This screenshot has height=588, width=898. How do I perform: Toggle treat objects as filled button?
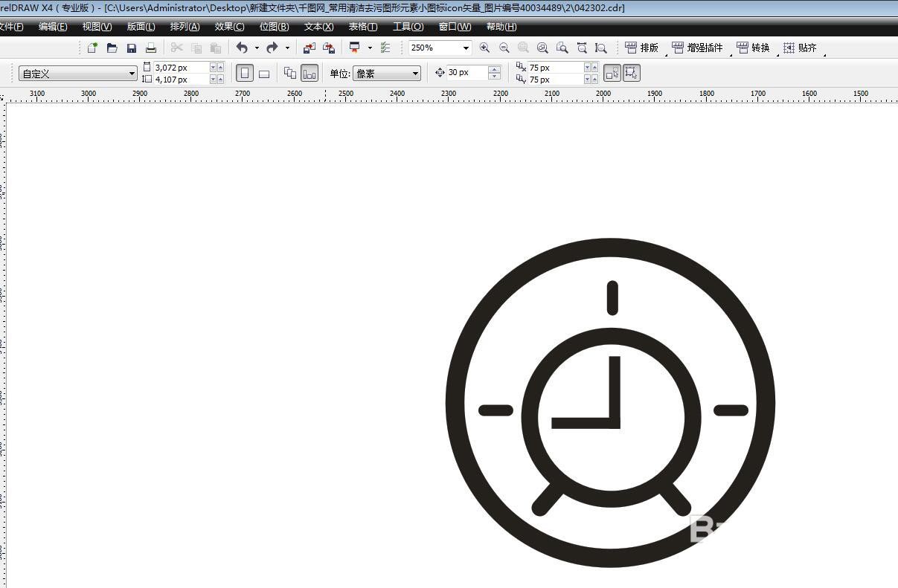point(631,73)
